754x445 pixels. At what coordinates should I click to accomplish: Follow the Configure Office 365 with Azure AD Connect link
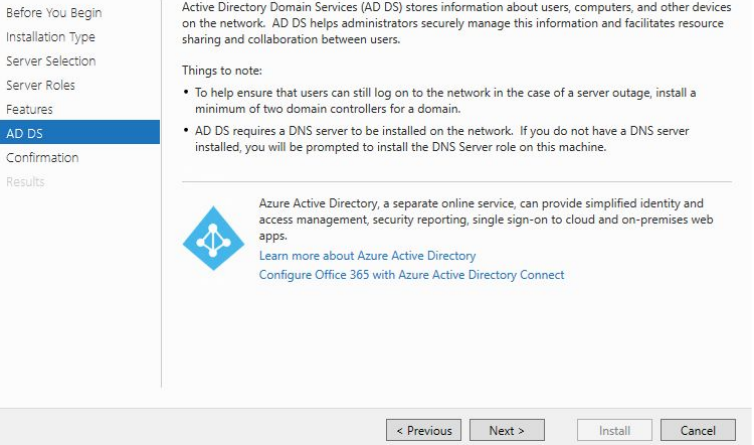click(411, 274)
